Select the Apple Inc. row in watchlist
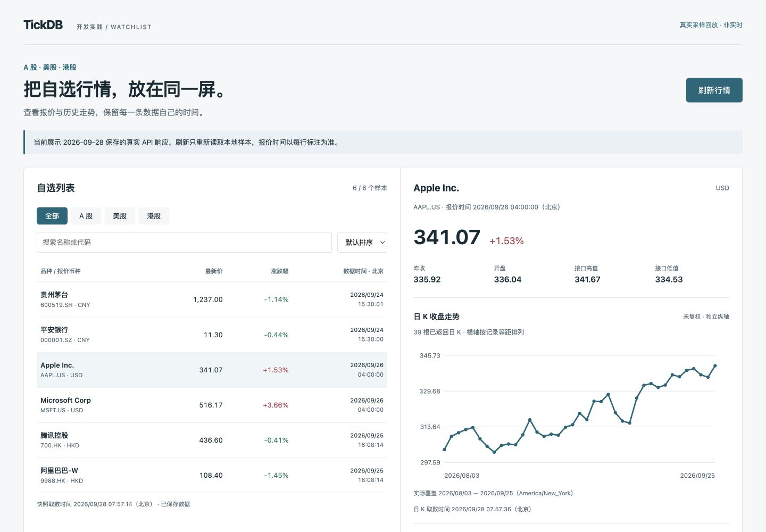The image size is (766, 532). pyautogui.click(x=212, y=370)
